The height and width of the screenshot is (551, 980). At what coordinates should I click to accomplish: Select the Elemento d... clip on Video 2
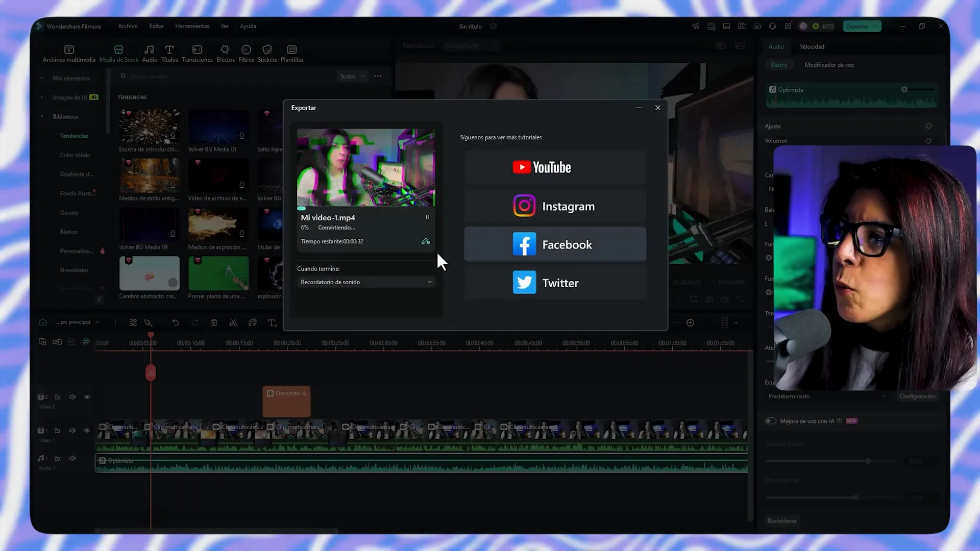coord(286,401)
